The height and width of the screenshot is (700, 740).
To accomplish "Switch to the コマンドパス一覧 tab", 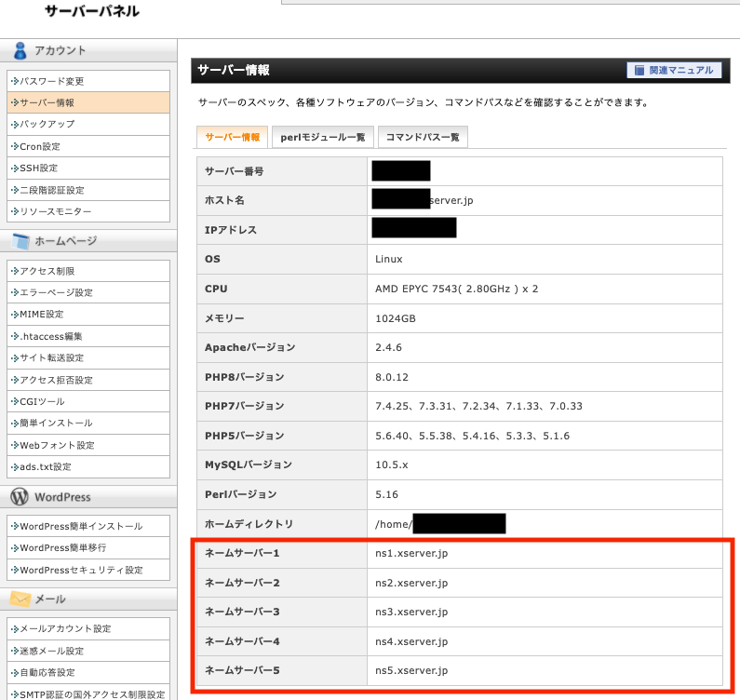I will (423, 137).
